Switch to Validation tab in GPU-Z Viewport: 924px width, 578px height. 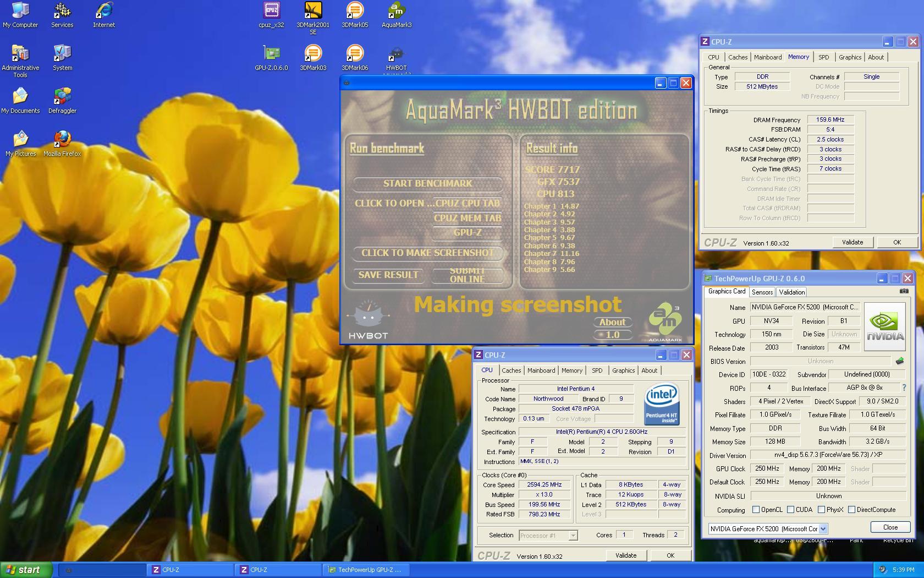[x=792, y=292]
